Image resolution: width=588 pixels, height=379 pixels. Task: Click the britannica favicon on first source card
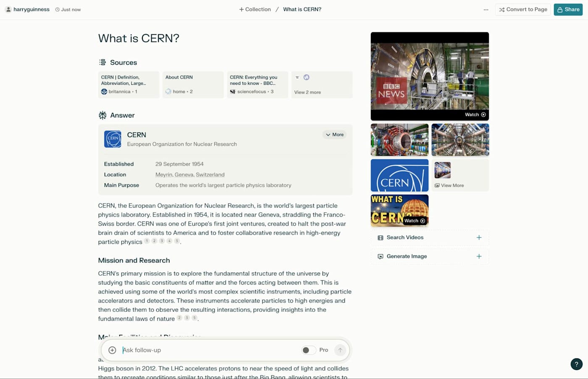[x=104, y=91]
